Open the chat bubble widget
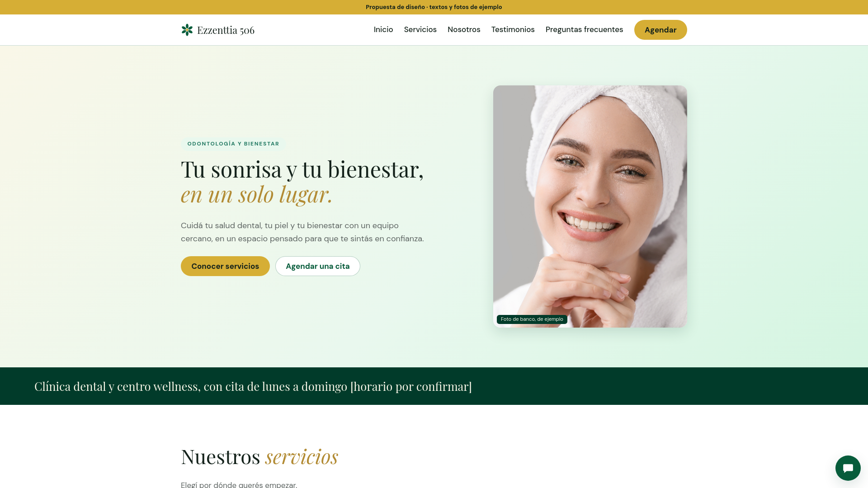The width and height of the screenshot is (868, 488). coord(848,468)
